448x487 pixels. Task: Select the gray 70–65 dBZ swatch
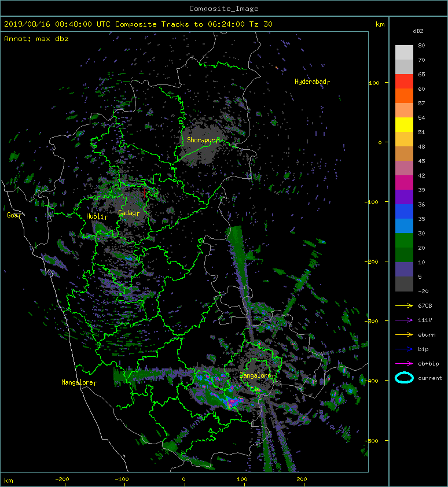(404, 67)
